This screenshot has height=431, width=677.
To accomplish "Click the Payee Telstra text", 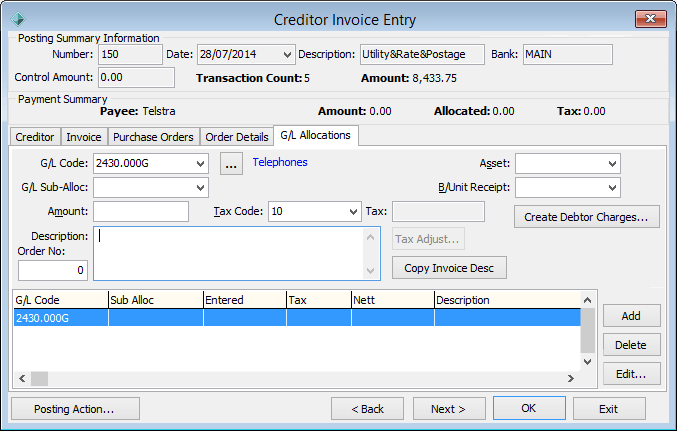I will pyautogui.click(x=159, y=111).
